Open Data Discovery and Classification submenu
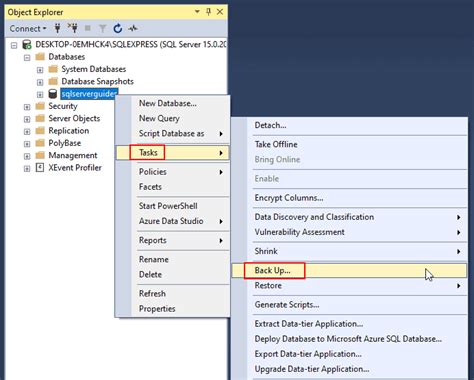Image resolution: width=474 pixels, height=380 pixels. [349, 217]
